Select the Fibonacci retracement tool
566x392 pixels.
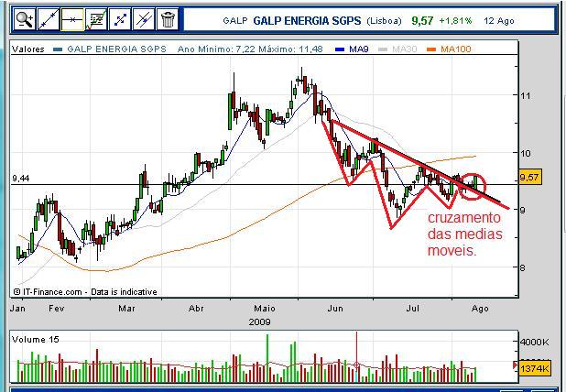point(96,19)
